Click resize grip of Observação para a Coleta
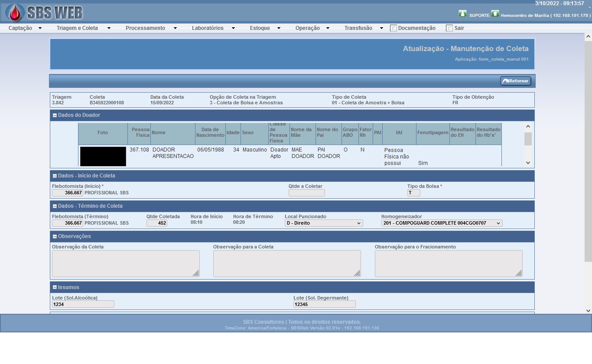The height and width of the screenshot is (364, 592). (x=357, y=273)
